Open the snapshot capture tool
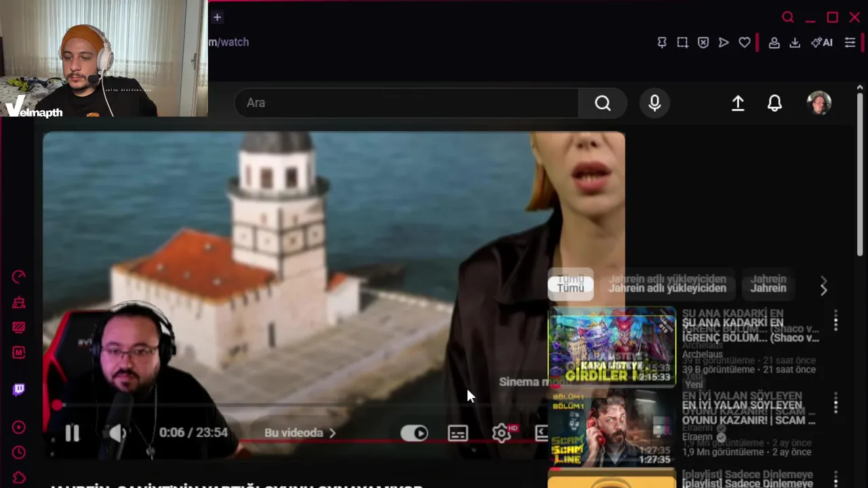Image resolution: width=868 pixels, height=488 pixels. (682, 43)
